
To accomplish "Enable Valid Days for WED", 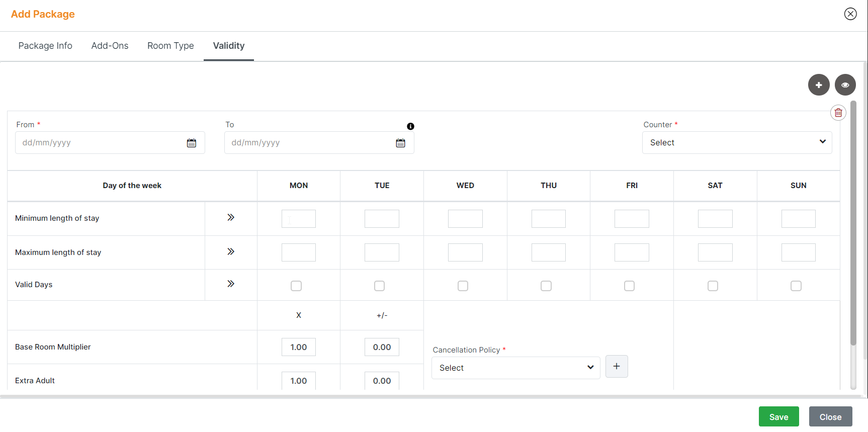I will click(463, 286).
